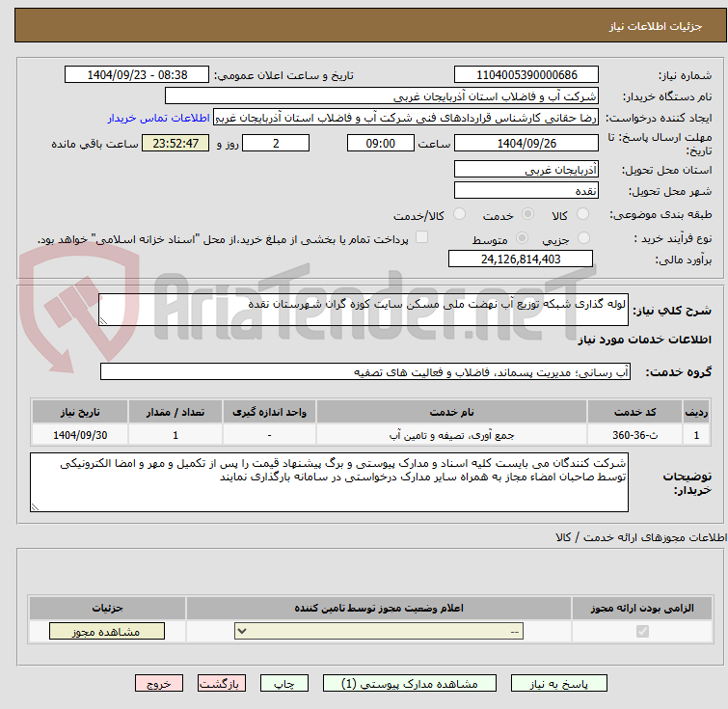Click the 'نام خدمت' column header
The width and height of the screenshot is (728, 709).
click(x=452, y=412)
